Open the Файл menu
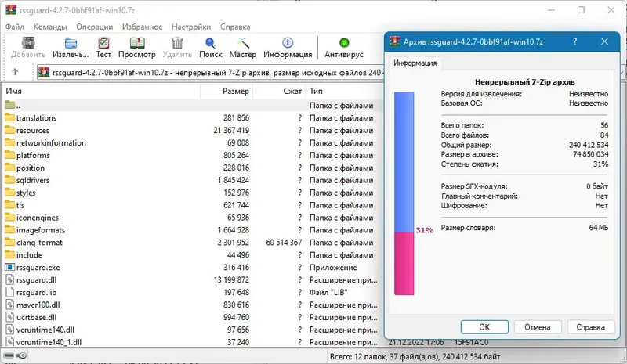The width and height of the screenshot is (627, 364). pyautogui.click(x=15, y=27)
